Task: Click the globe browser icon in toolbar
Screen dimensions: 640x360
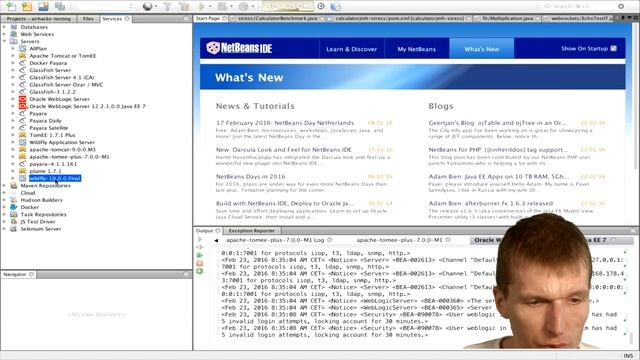Action: click(x=147, y=6)
